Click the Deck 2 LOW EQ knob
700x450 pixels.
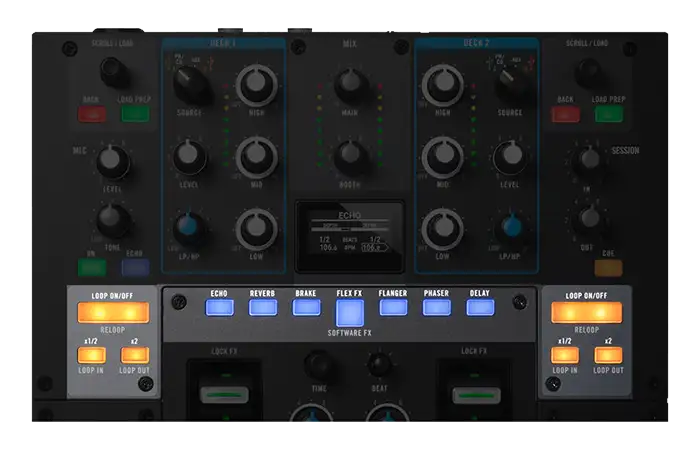click(x=443, y=229)
